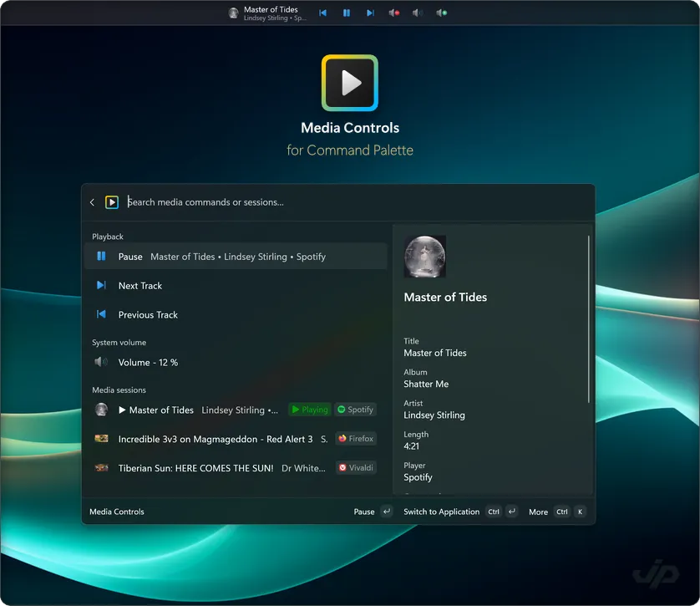Choose the Previous Track command in the list
The height and width of the screenshot is (606, 700).
pyautogui.click(x=236, y=315)
